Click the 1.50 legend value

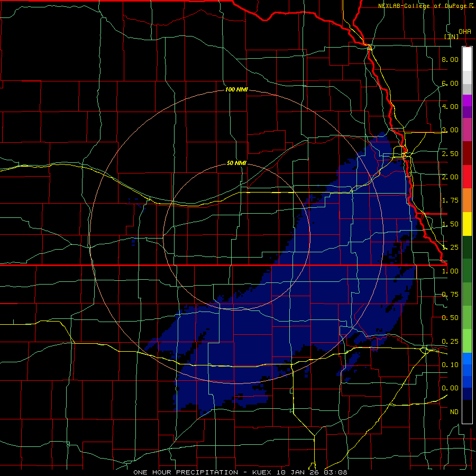click(450, 224)
